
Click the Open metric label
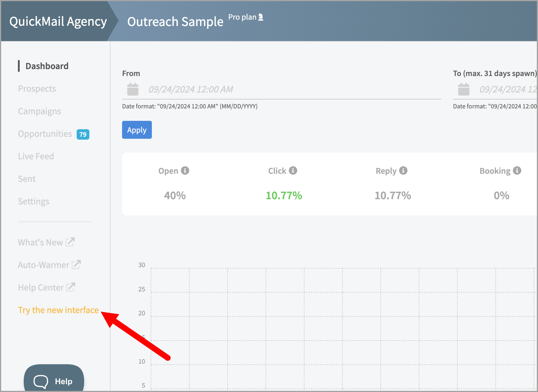(168, 171)
